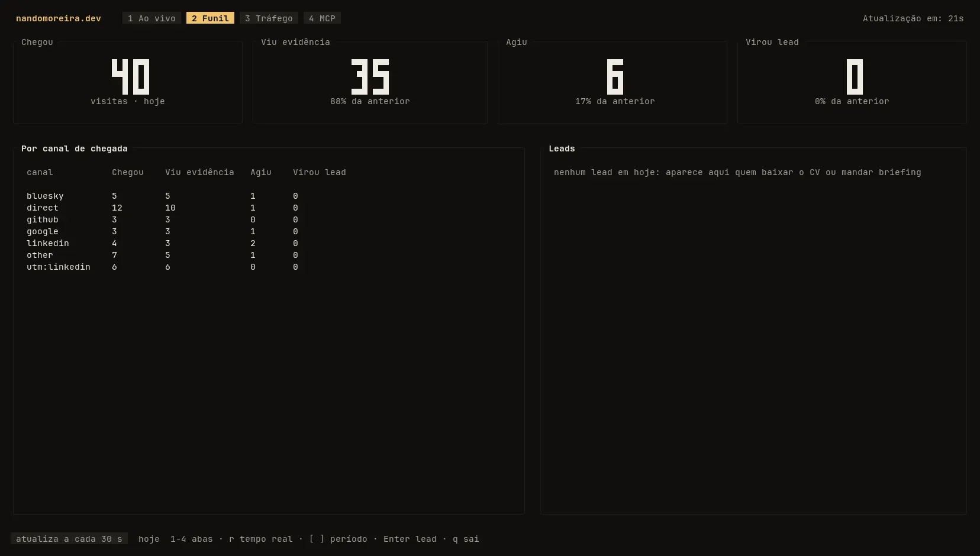980x556 pixels.
Task: Click the 'Atualização em: 21s' countdown
Action: click(x=913, y=18)
